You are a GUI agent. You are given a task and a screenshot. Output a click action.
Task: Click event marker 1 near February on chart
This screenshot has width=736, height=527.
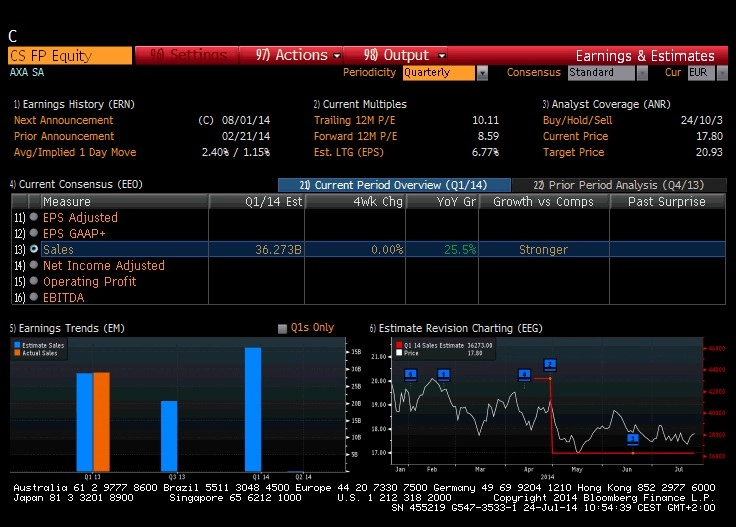[444, 374]
